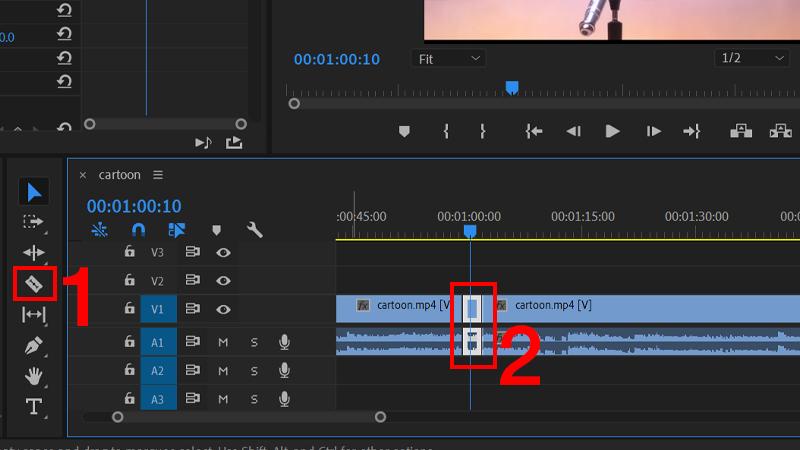This screenshot has width=800, height=450.
Task: Toggle lock on track V1
Action: 130,308
